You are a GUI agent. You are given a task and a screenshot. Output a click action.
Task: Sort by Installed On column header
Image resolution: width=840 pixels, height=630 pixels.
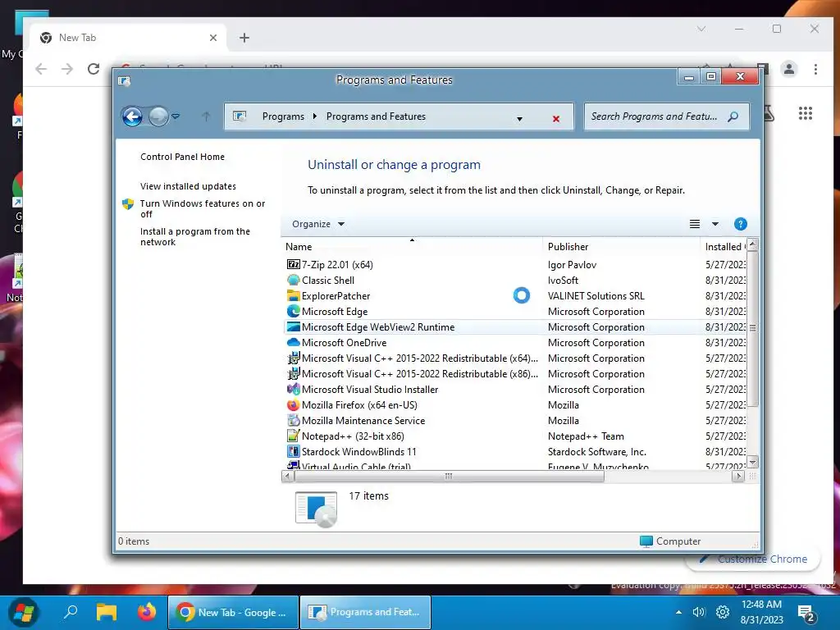coord(724,246)
